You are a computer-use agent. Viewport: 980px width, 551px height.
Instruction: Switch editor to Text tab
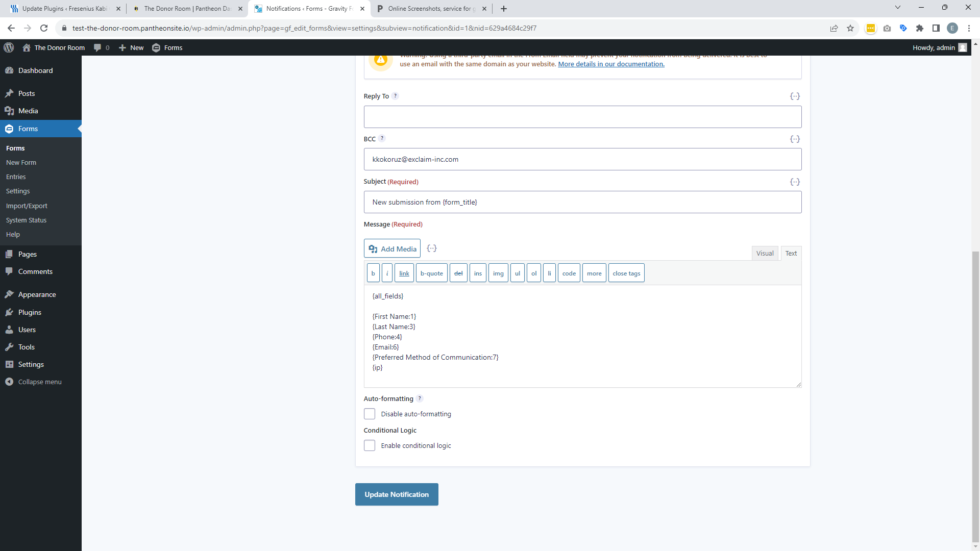tap(791, 253)
